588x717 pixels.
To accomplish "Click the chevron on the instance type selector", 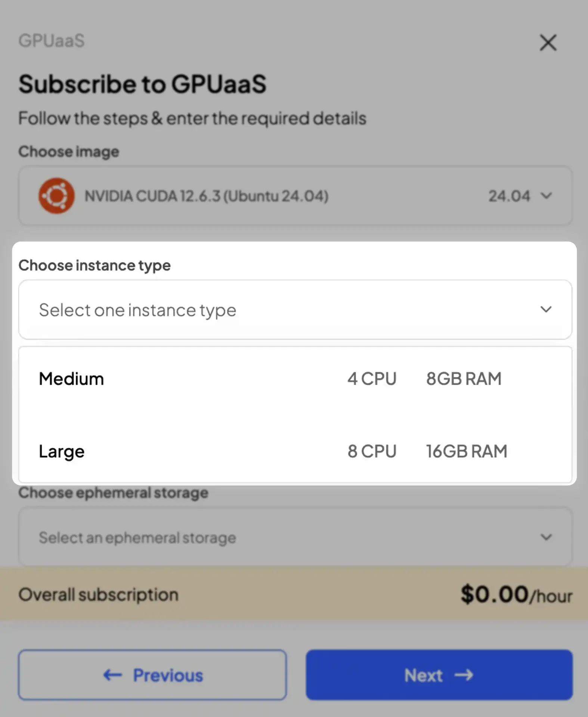I will (545, 310).
